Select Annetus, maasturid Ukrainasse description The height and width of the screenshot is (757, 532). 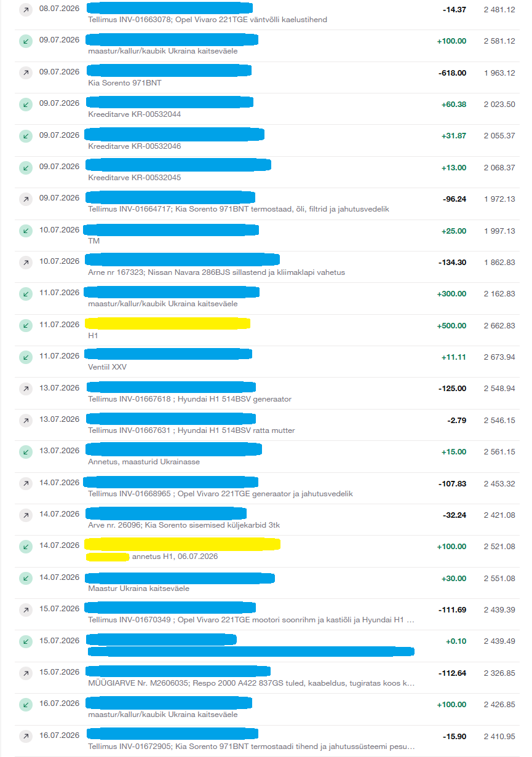coord(144,462)
